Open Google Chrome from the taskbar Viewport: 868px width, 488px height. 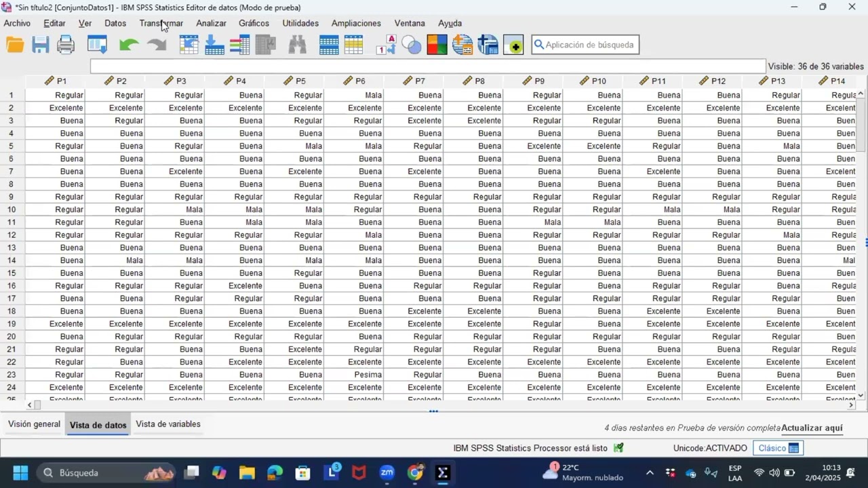click(415, 472)
